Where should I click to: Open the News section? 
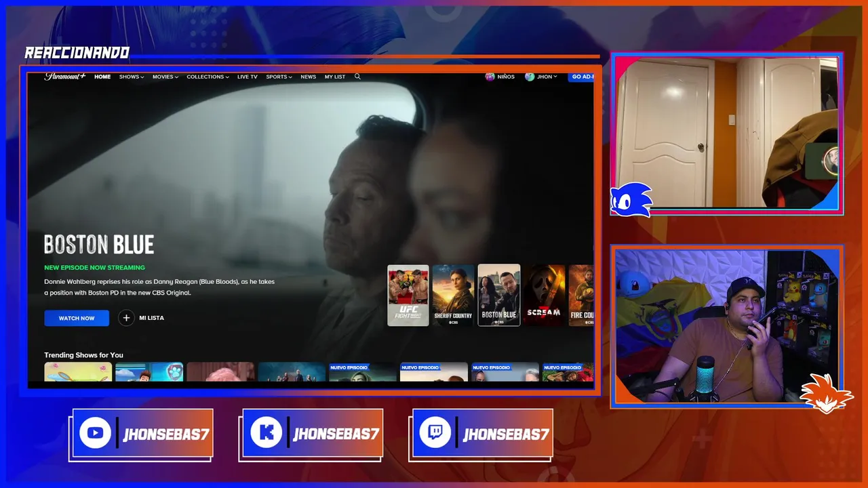pyautogui.click(x=309, y=77)
